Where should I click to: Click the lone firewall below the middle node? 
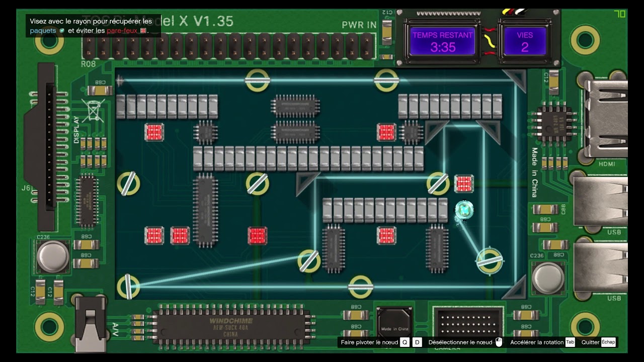coord(257,236)
